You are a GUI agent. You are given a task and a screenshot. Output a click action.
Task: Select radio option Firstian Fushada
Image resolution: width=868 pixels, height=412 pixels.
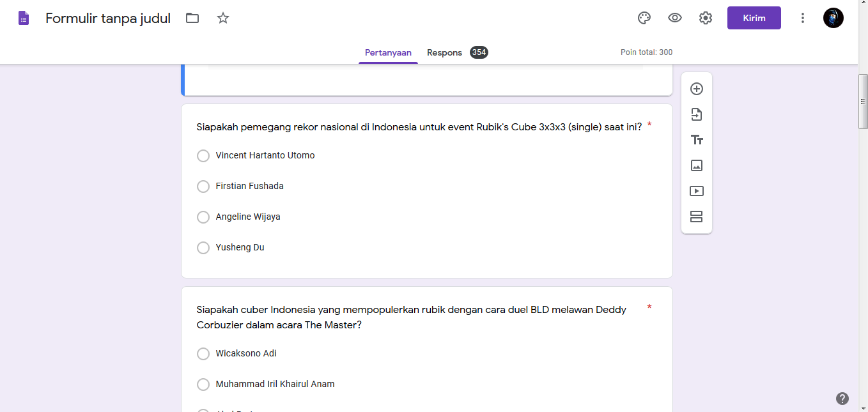pyautogui.click(x=203, y=187)
